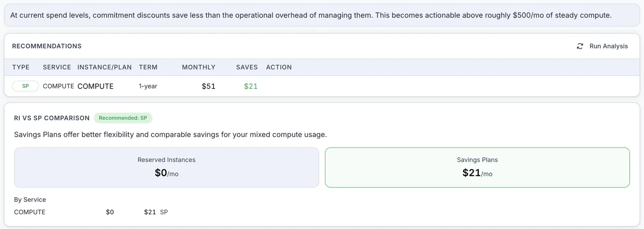
Task: Click the $0 value in By Service row
Action: coord(109,212)
